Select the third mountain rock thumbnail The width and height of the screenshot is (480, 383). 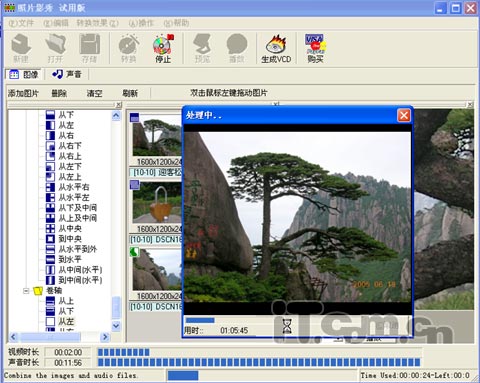[x=157, y=269]
